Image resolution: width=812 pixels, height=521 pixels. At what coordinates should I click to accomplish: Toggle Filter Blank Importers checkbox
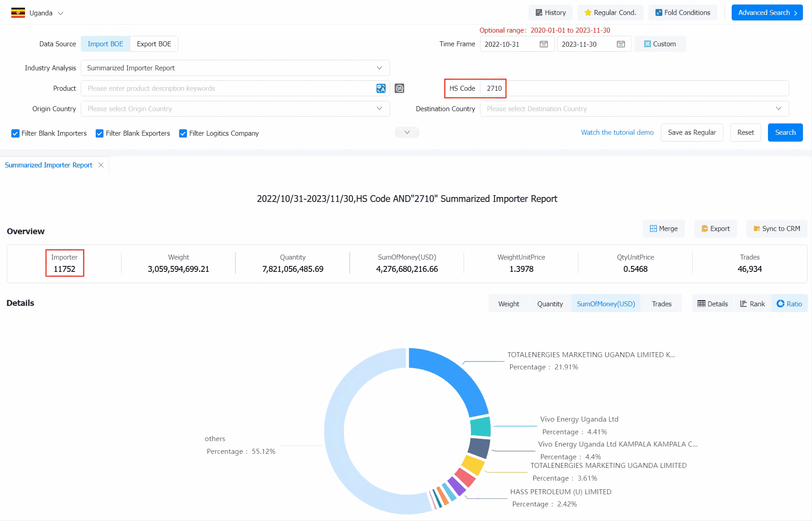15,133
